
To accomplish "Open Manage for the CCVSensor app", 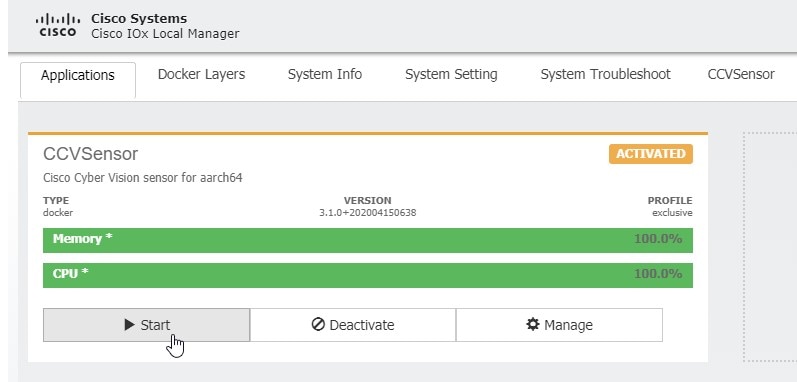I will (x=559, y=325).
